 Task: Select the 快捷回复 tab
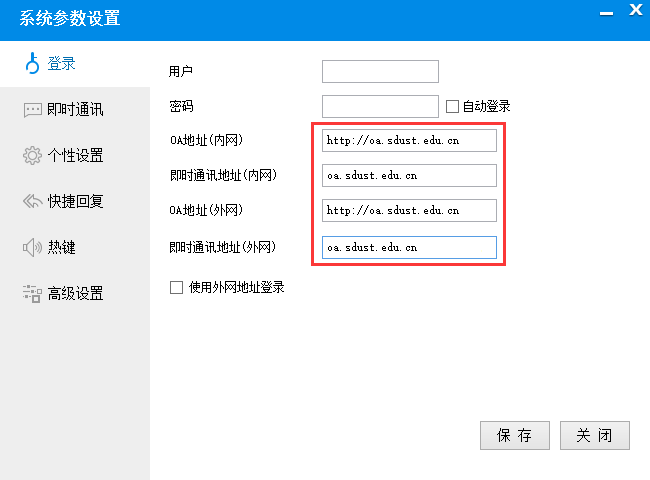pos(75,202)
